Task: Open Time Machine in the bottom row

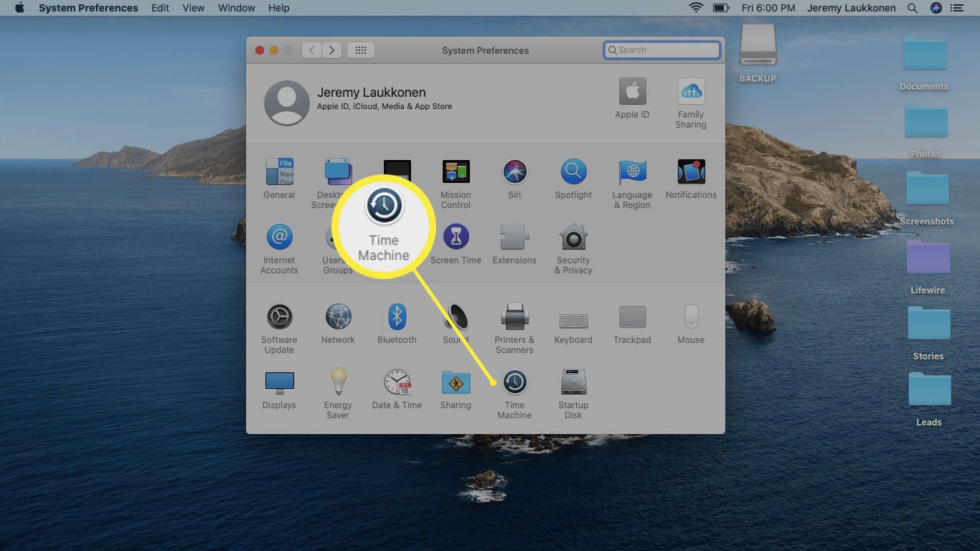Action: point(514,382)
